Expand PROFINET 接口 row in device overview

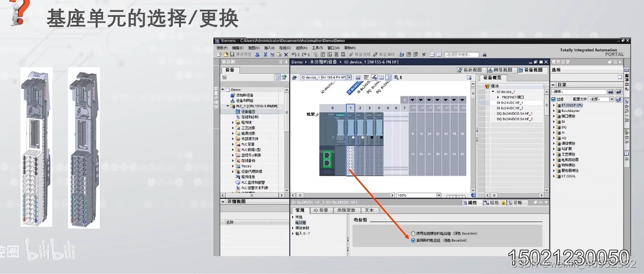[499, 97]
